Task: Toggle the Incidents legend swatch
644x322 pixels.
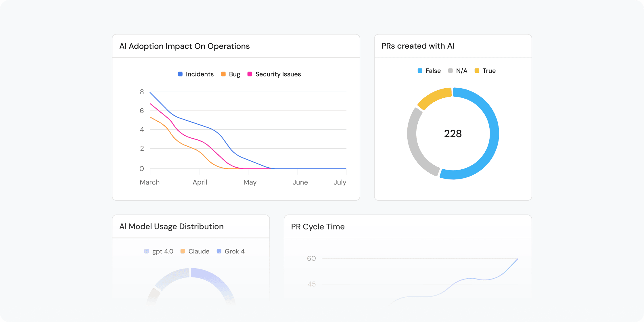Action: coord(180,74)
